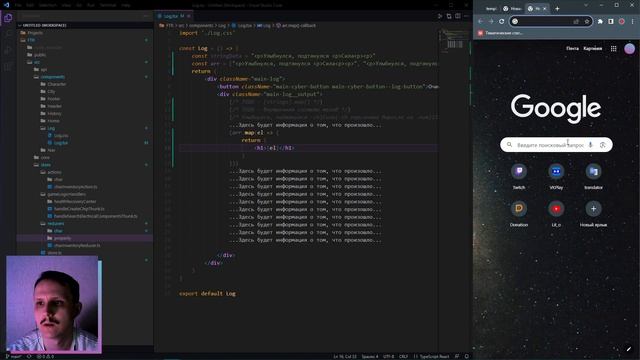This screenshot has height=360, width=640.
Task: Bookmark this page with star icon
Action: point(587,21)
